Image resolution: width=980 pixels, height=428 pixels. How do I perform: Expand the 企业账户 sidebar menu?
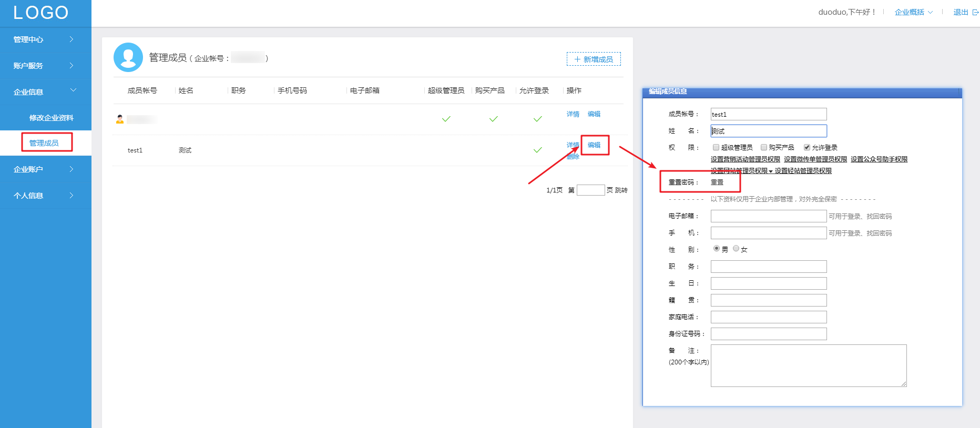46,169
